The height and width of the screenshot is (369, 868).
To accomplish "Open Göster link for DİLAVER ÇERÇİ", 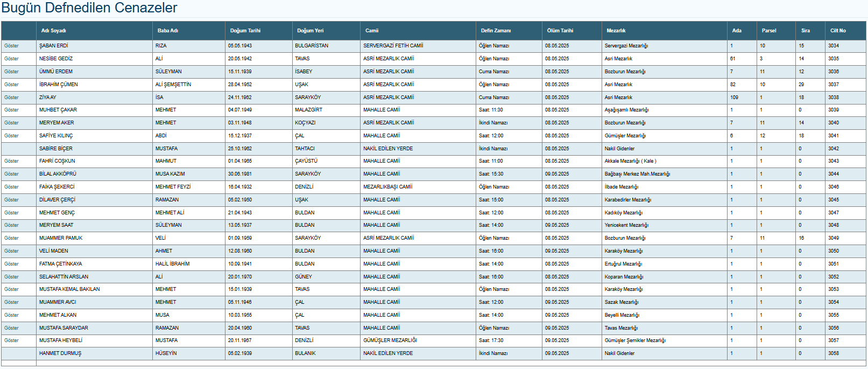I will click(x=11, y=200).
